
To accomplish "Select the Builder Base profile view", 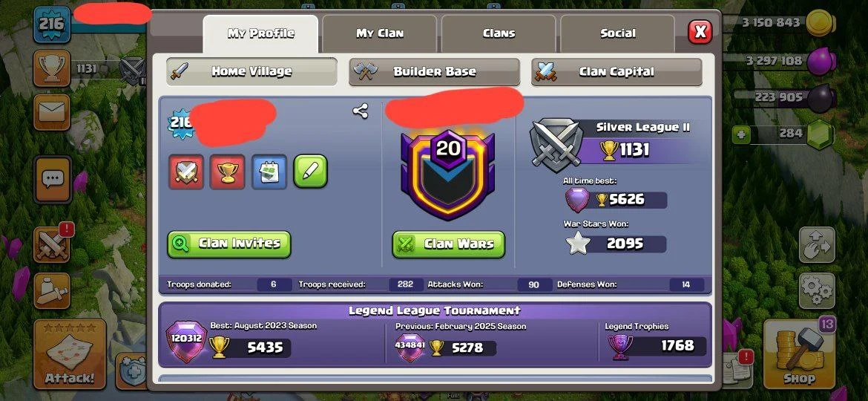I will pyautogui.click(x=435, y=71).
